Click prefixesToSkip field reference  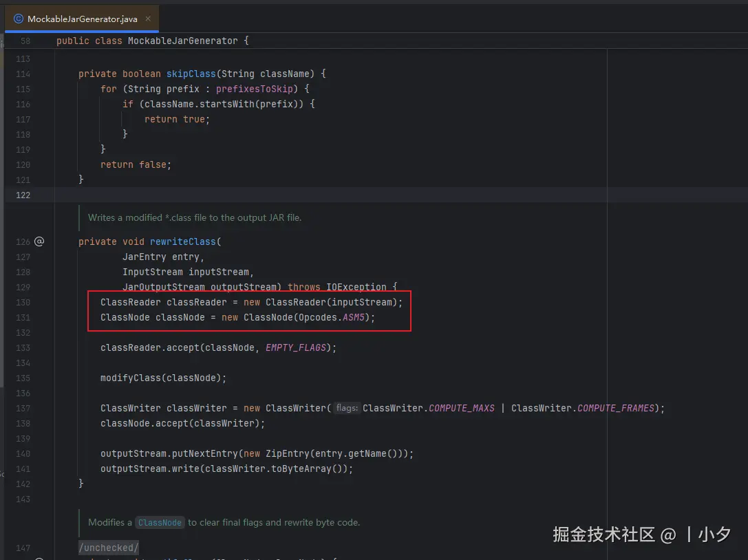[254, 89]
